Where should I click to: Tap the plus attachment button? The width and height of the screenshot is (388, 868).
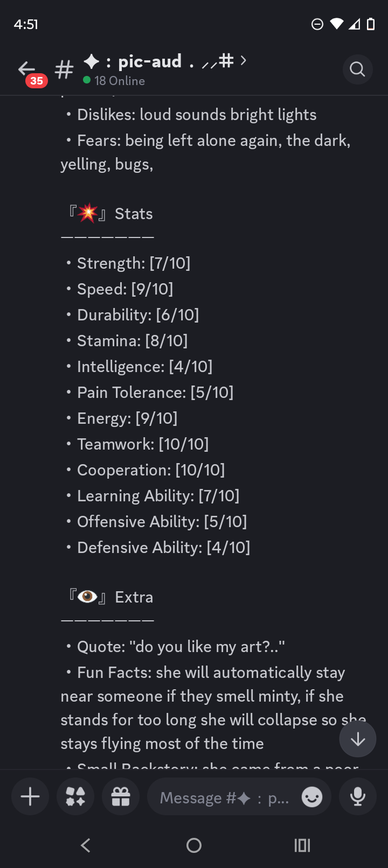(x=30, y=796)
